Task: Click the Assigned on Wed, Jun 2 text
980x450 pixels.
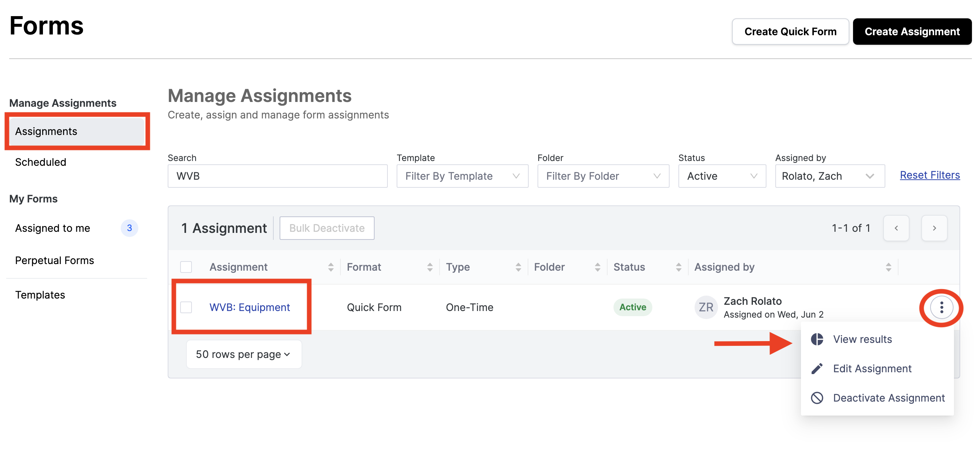Action: click(x=773, y=314)
